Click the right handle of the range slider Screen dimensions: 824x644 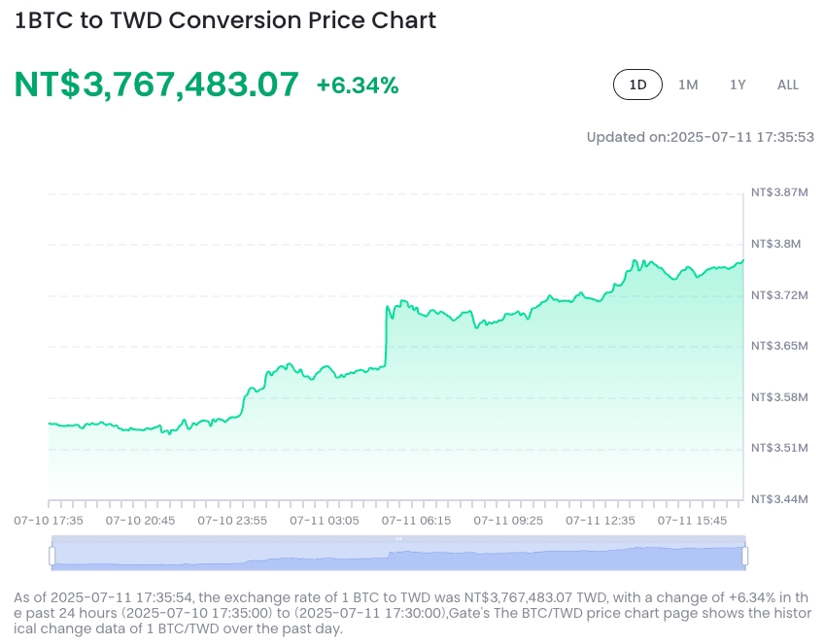pyautogui.click(x=745, y=556)
